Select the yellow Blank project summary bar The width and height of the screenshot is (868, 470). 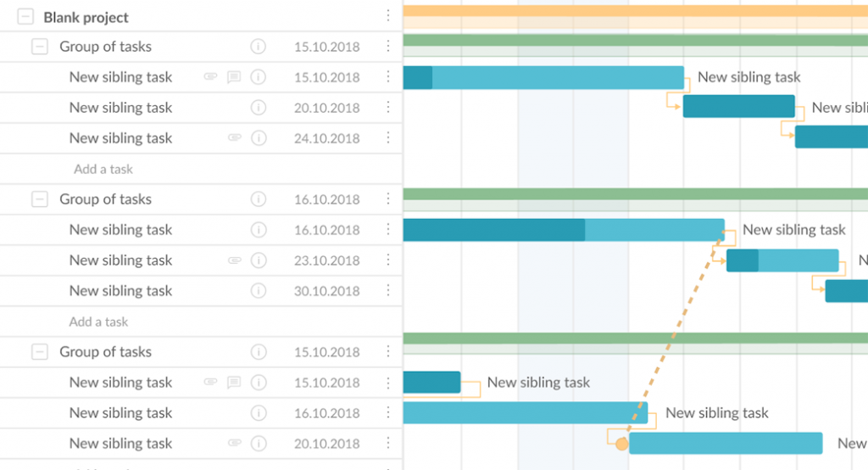click(x=634, y=11)
